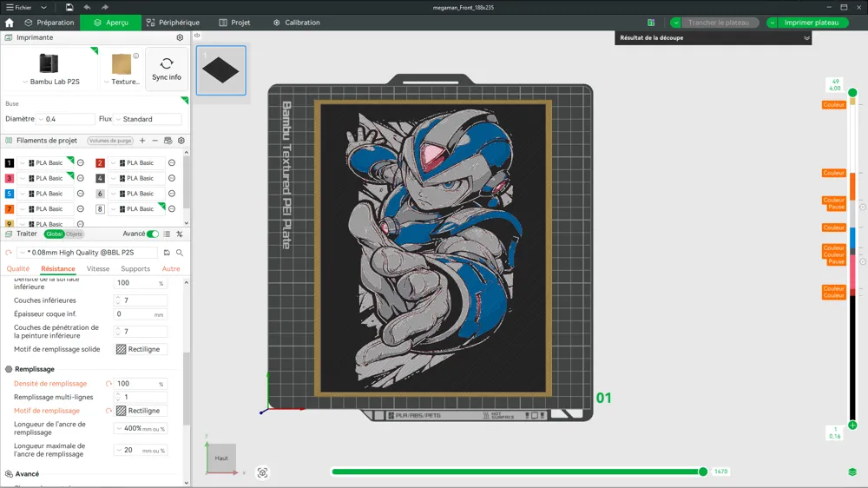Screen dimensions: 868x488
Task: Select the Autre settings tab
Action: (x=170, y=268)
